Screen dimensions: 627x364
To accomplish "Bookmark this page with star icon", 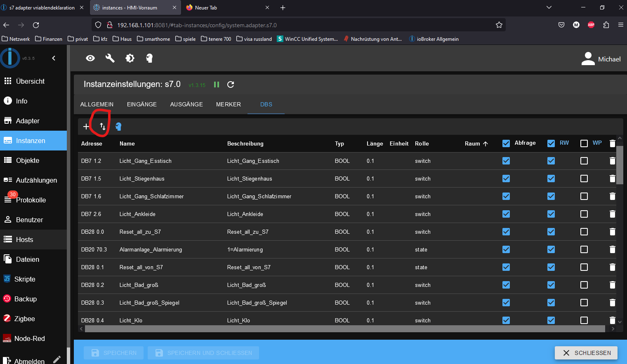I will [x=499, y=25].
